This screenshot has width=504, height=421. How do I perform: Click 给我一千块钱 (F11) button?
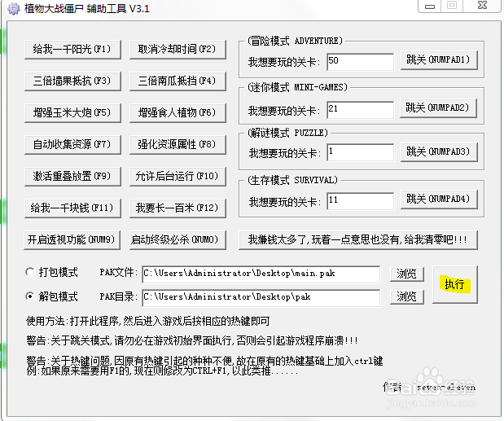tap(72, 208)
